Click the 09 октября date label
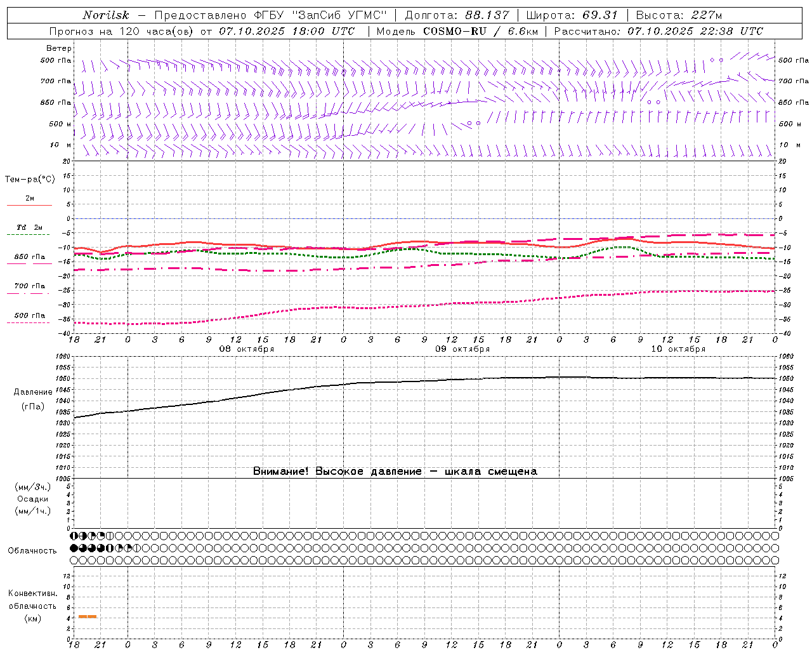This screenshot has height=650, width=812. 462,349
